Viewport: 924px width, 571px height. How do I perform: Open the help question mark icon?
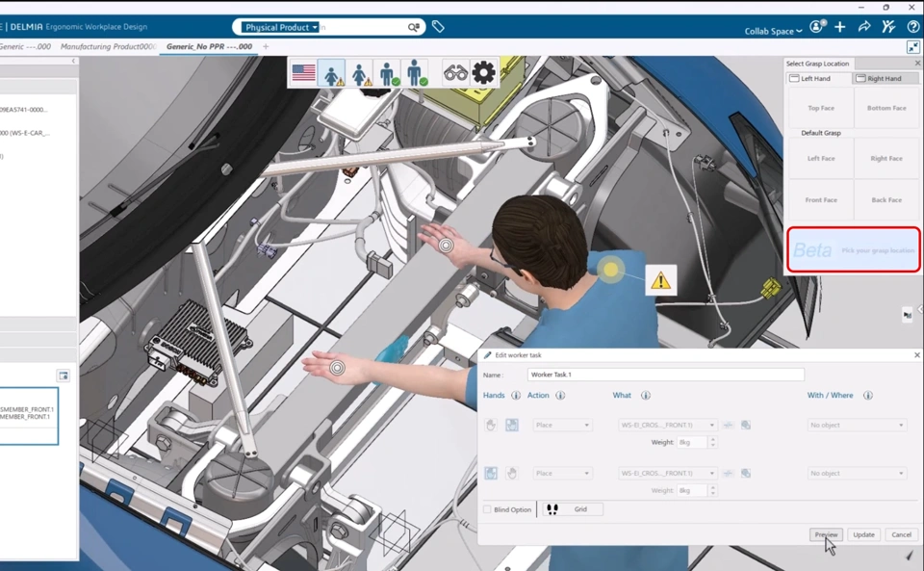point(912,27)
